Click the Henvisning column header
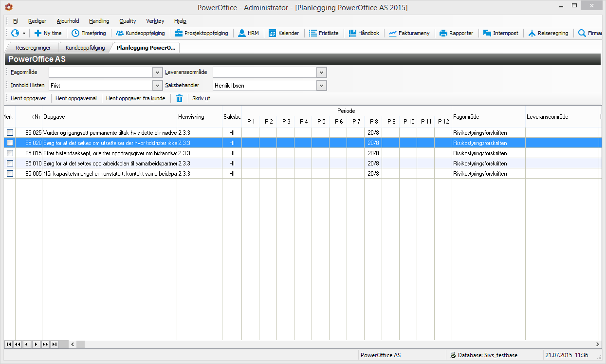The width and height of the screenshot is (606, 364). click(x=200, y=117)
